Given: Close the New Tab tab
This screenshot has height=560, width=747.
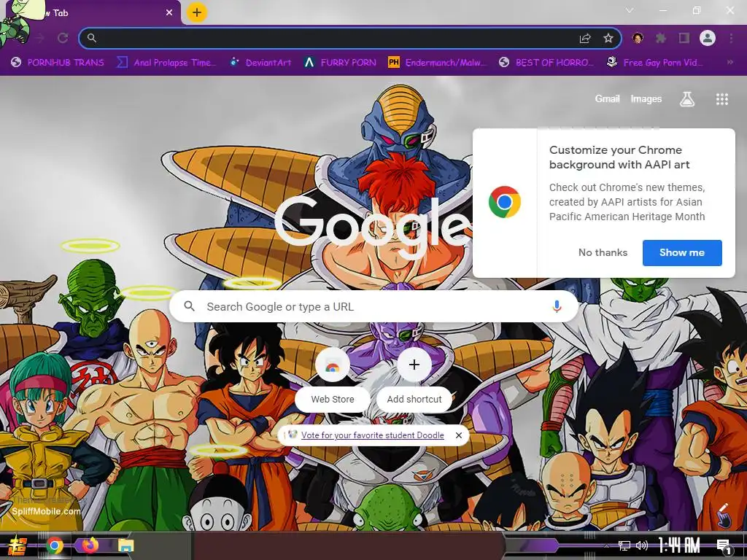Looking at the screenshot, I should 169,13.
